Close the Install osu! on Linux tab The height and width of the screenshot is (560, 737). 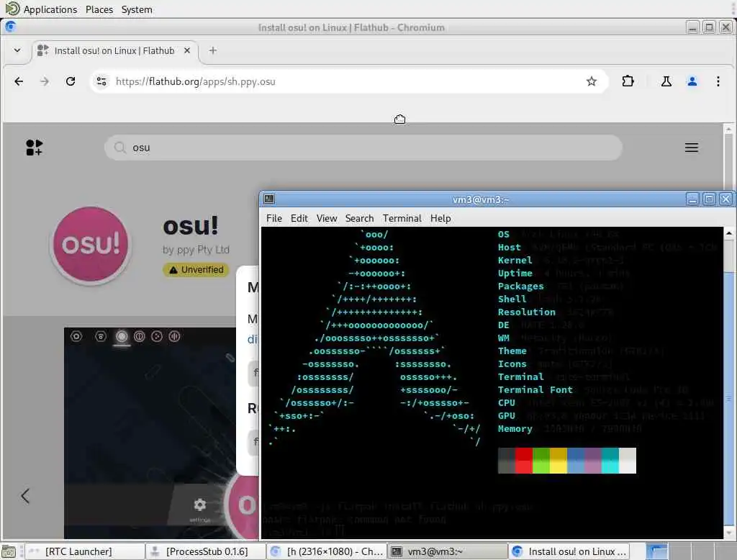(x=187, y=50)
